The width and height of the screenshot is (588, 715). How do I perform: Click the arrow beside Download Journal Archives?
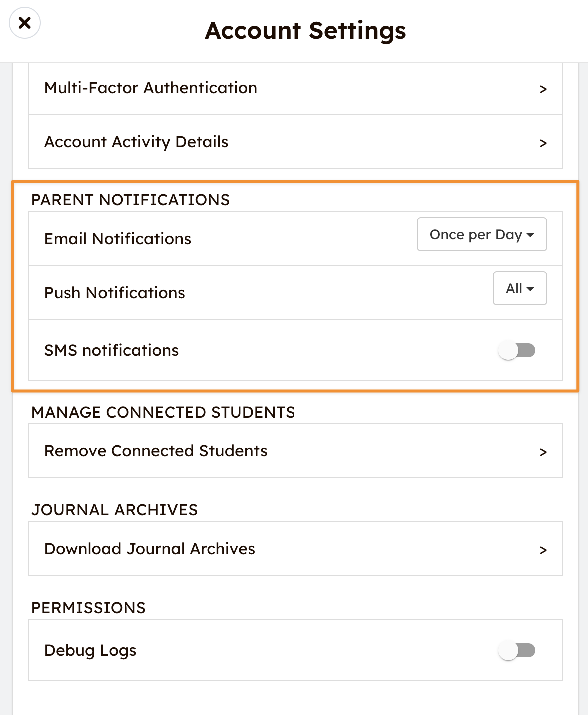(543, 550)
